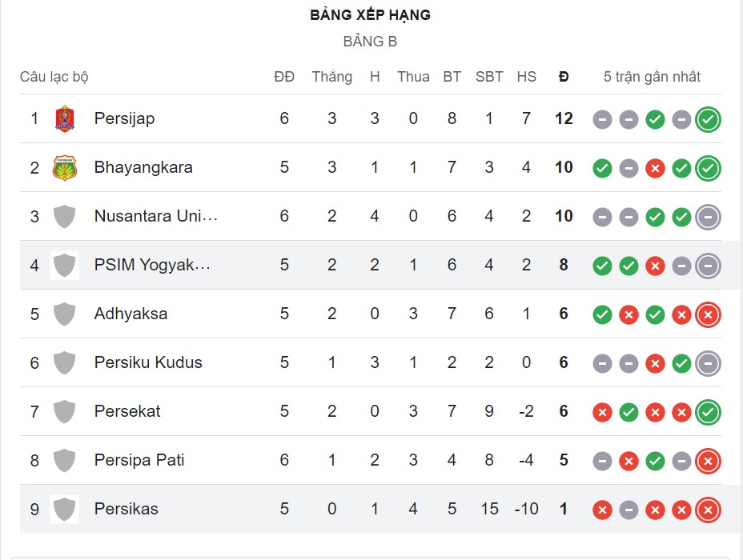Click Adhyaksa's shield badge

tap(63, 314)
